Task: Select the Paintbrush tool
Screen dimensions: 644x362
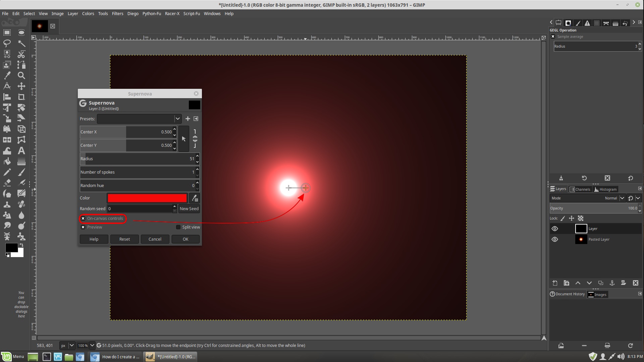Action: (x=21, y=172)
